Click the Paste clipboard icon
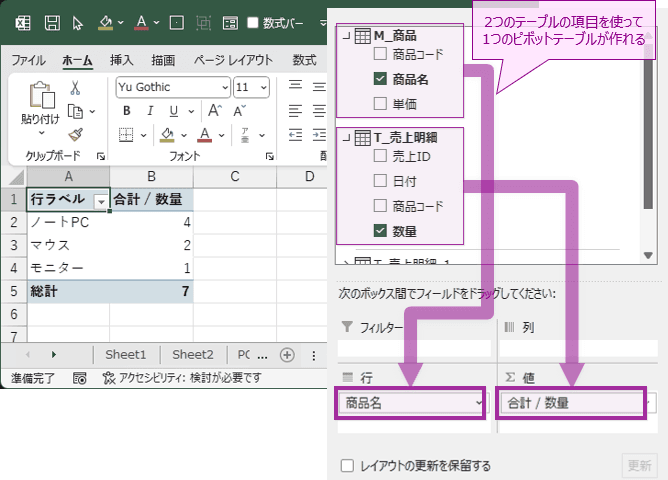 [x=42, y=95]
